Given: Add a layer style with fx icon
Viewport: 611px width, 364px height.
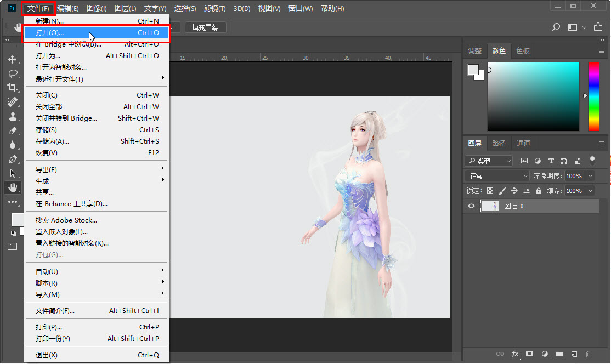Looking at the screenshot, I should [x=515, y=354].
